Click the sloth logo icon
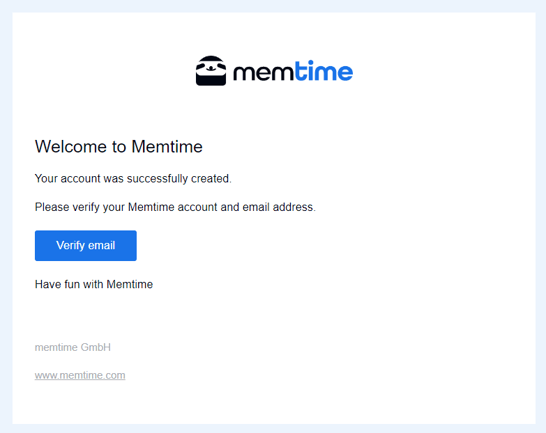The image size is (546, 433). pyautogui.click(x=211, y=71)
